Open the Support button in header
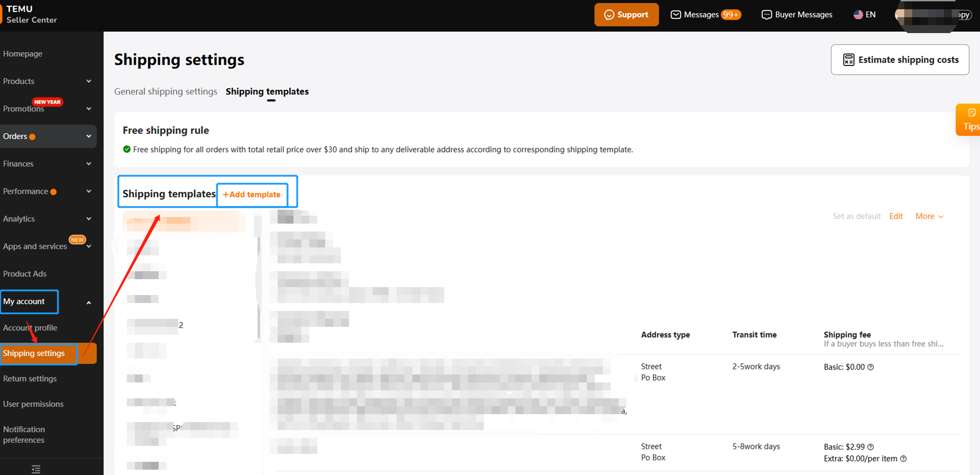Screen dimensions: 980x475 point(626,15)
